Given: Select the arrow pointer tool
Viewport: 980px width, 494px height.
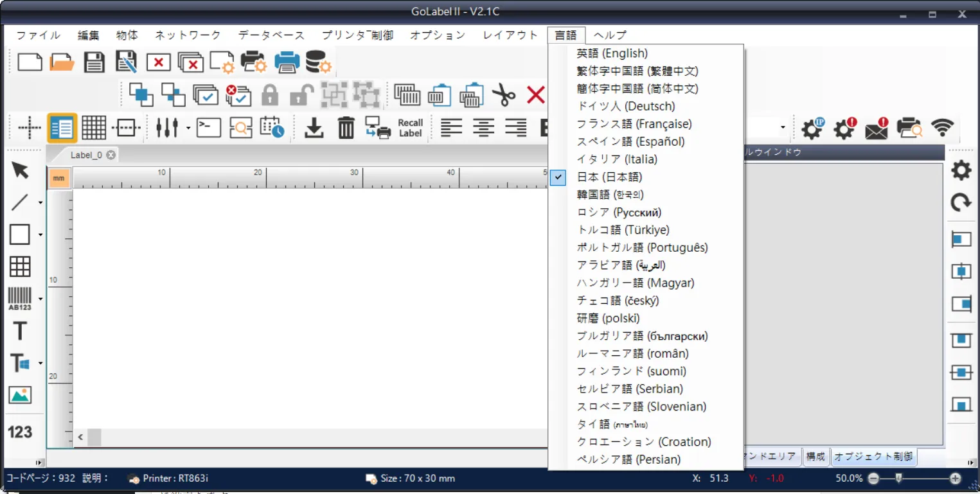Looking at the screenshot, I should coord(20,170).
